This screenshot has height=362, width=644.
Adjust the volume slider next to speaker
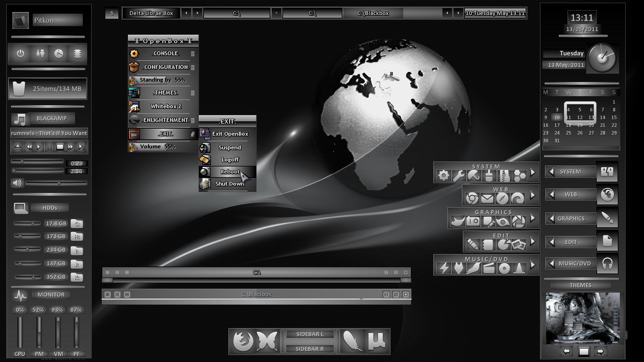(x=56, y=183)
